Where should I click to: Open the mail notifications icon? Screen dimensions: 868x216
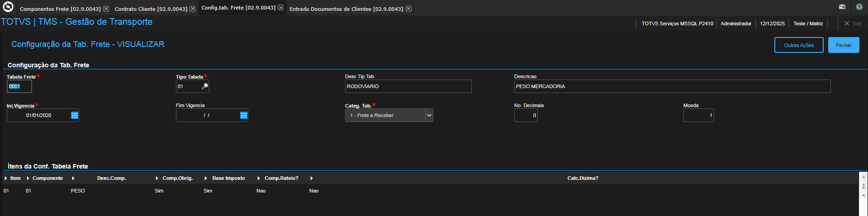point(842,7)
